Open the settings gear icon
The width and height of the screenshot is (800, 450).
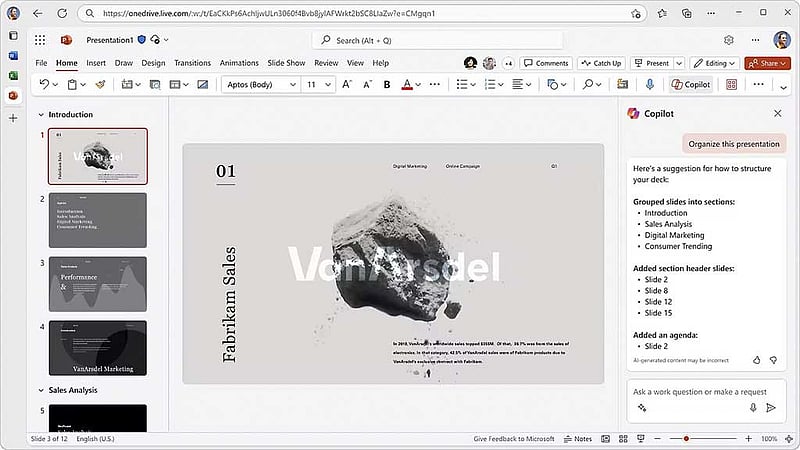point(729,40)
